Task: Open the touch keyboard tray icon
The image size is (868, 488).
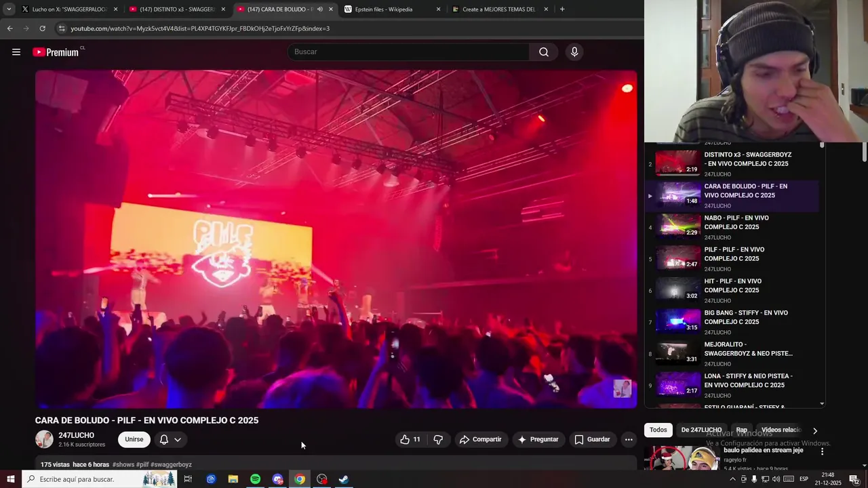Action: pos(789,479)
